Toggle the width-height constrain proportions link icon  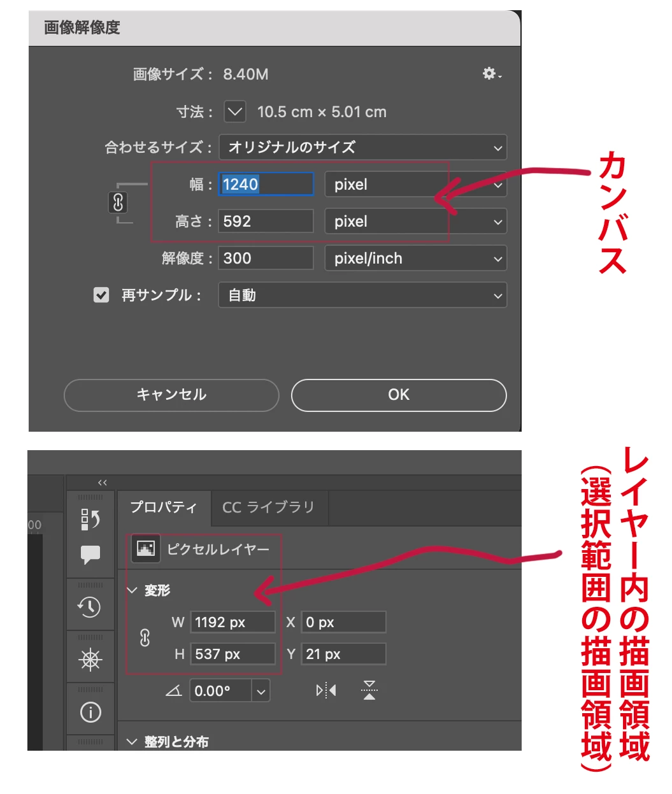tap(118, 202)
